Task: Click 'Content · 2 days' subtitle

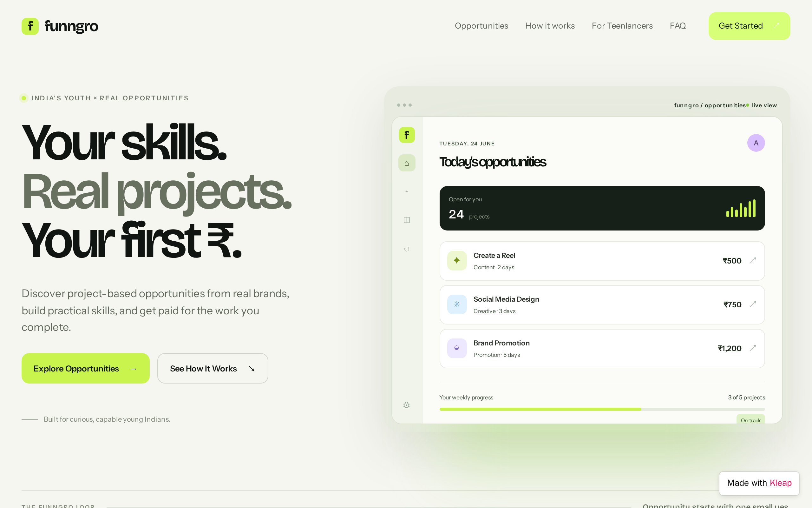Action: click(x=494, y=267)
